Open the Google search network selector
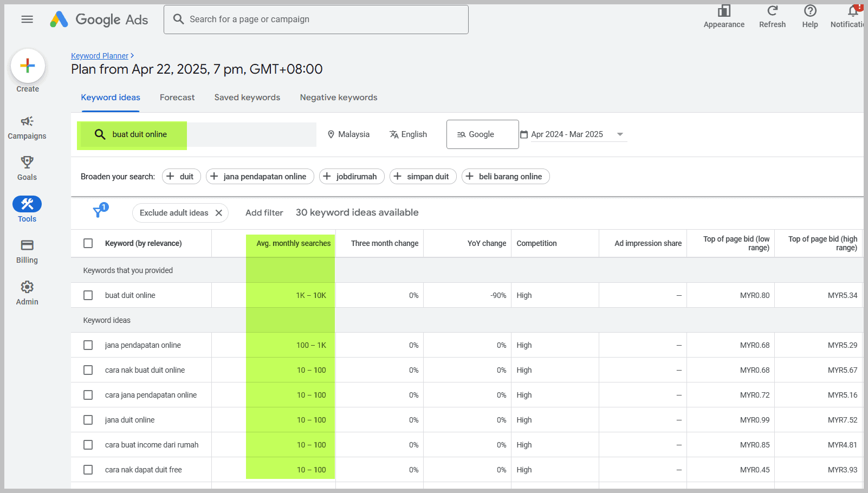This screenshot has width=868, height=493. (x=482, y=134)
